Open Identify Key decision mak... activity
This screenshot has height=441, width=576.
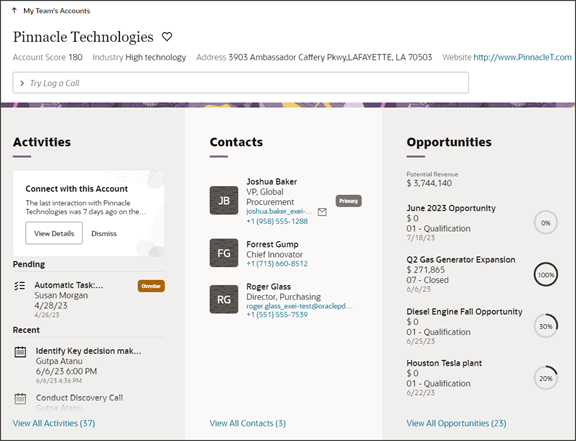click(88, 351)
